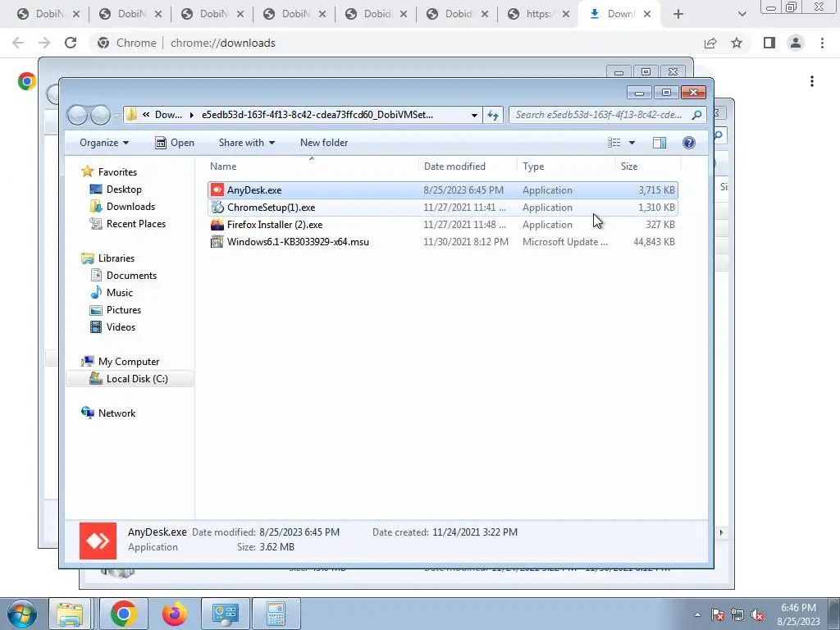Screen dimensions: 840x630
Task: Open address bar history dropdown
Action: click(474, 115)
